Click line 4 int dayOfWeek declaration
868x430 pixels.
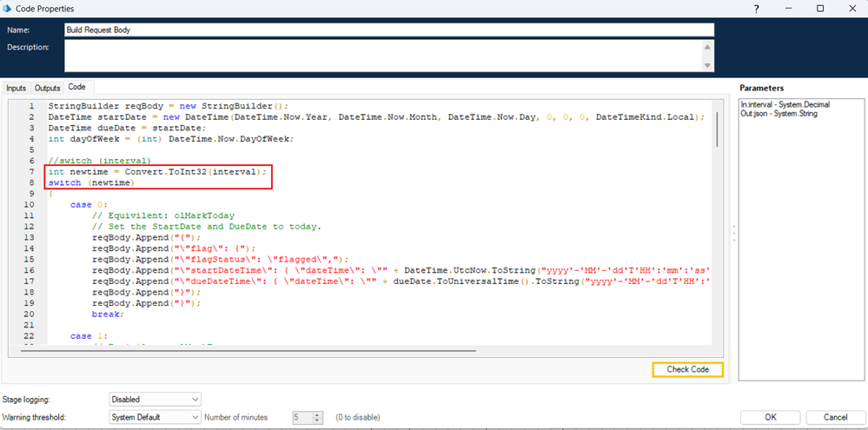pos(172,139)
